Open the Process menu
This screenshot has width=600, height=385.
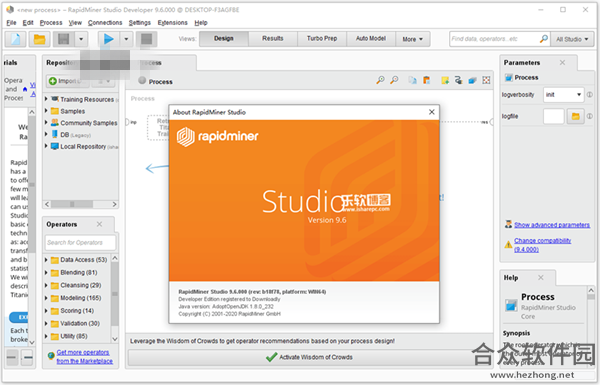click(51, 23)
